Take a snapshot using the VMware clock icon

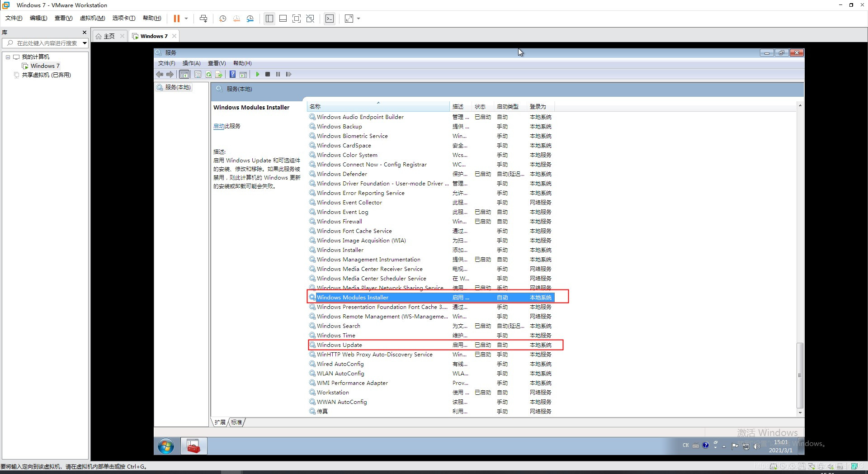click(x=222, y=19)
